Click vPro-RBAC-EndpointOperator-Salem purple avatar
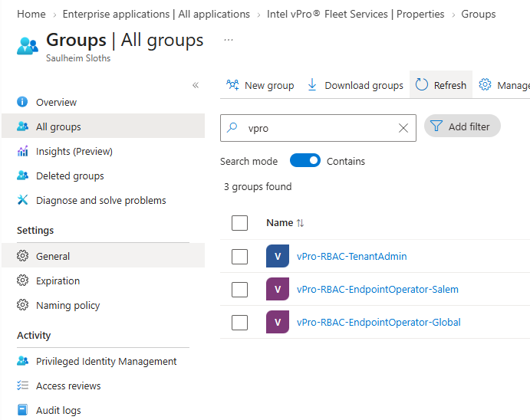Image resolution: width=530 pixels, height=420 pixels. click(278, 289)
